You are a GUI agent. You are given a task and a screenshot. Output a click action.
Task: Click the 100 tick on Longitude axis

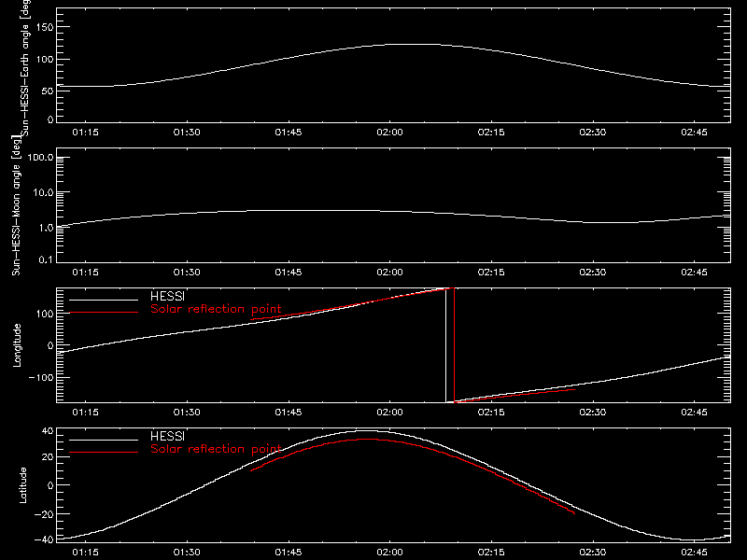[x=45, y=314]
